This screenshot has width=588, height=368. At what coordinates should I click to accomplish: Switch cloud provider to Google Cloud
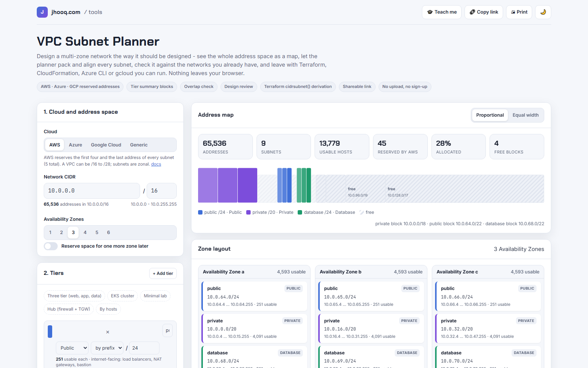pos(106,145)
